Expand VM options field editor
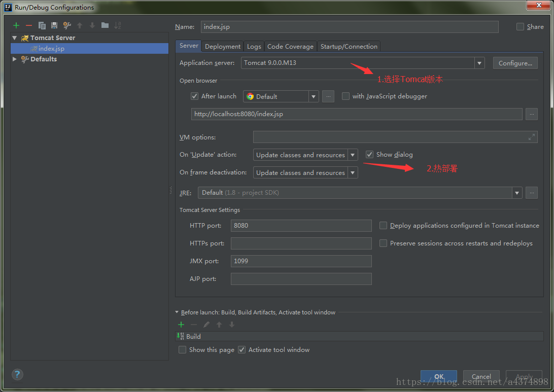This screenshot has height=392, width=554. pos(531,137)
